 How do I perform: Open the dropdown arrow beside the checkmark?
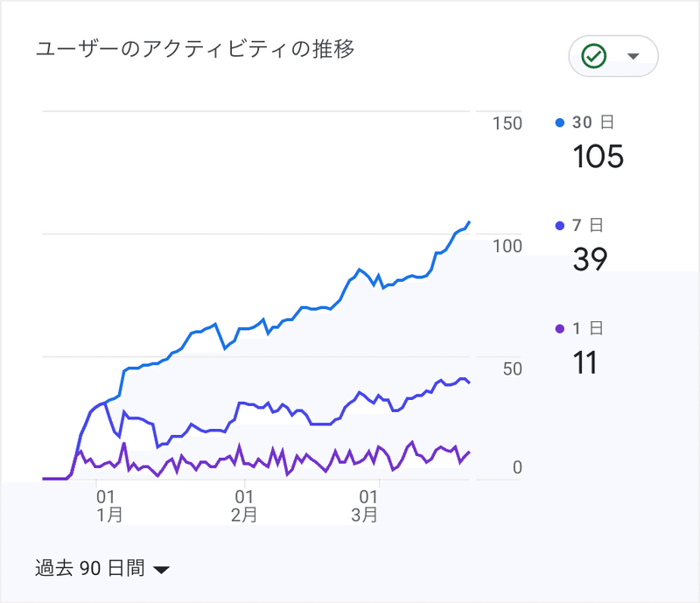633,57
